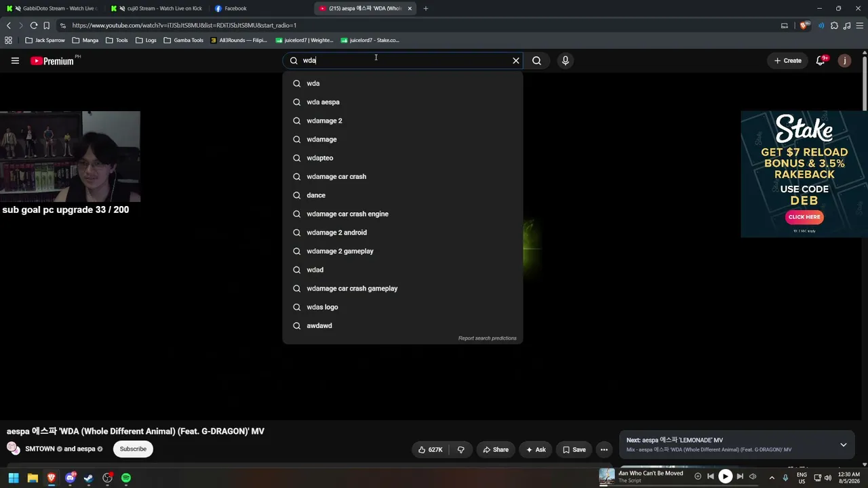The width and height of the screenshot is (868, 488).
Task: Share the video
Action: point(496,449)
